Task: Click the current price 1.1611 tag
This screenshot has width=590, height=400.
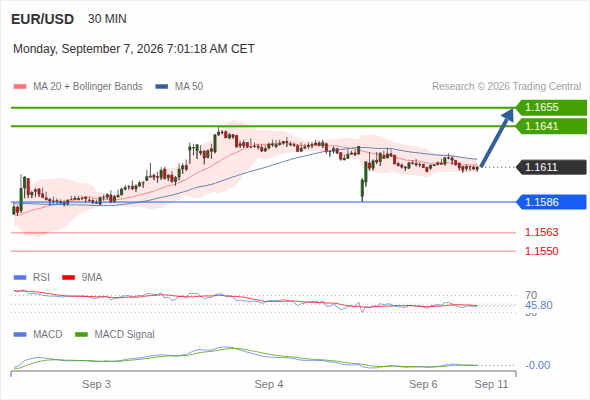Action: click(x=551, y=167)
